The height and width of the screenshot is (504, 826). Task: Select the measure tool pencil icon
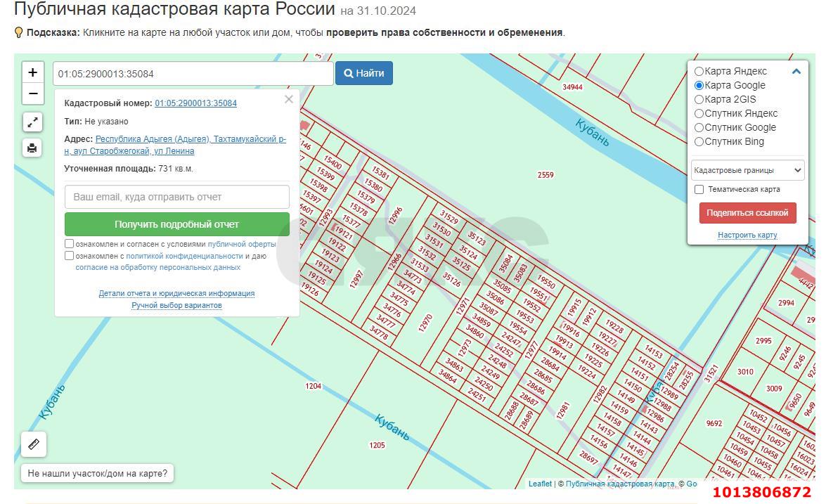pyautogui.click(x=32, y=444)
